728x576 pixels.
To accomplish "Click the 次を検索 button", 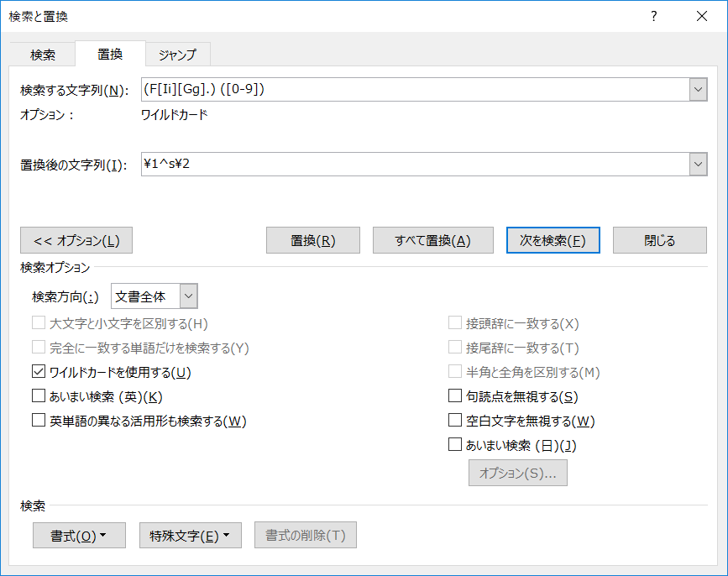I will click(553, 240).
